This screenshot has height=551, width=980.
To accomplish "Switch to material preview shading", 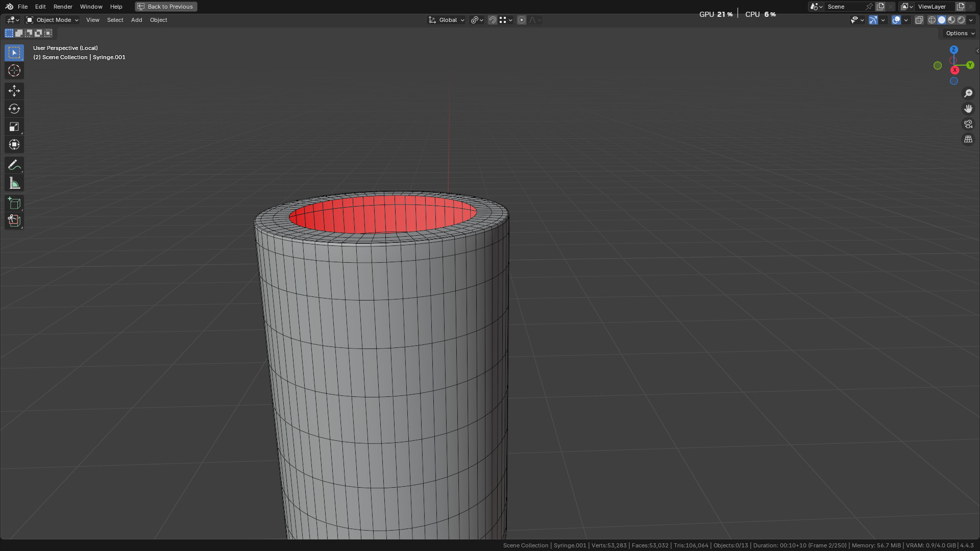I will tap(951, 20).
